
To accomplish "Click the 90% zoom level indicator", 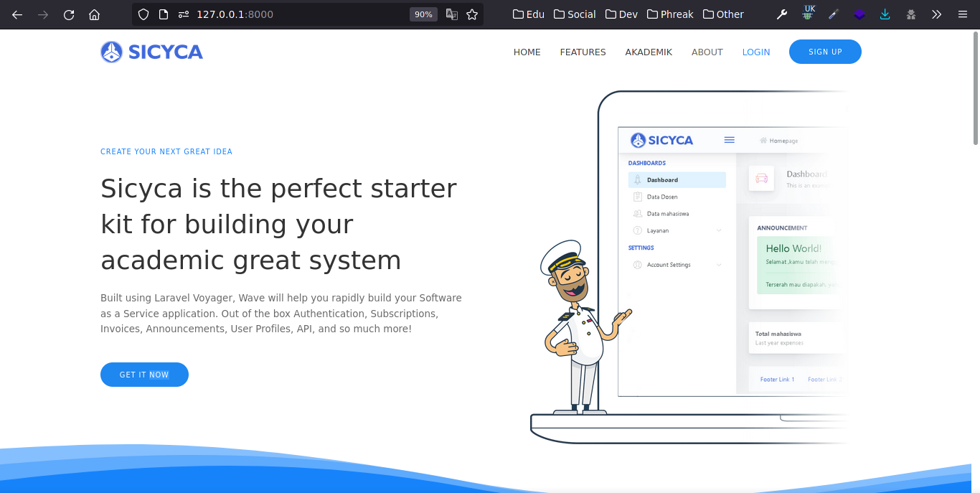I will [423, 14].
